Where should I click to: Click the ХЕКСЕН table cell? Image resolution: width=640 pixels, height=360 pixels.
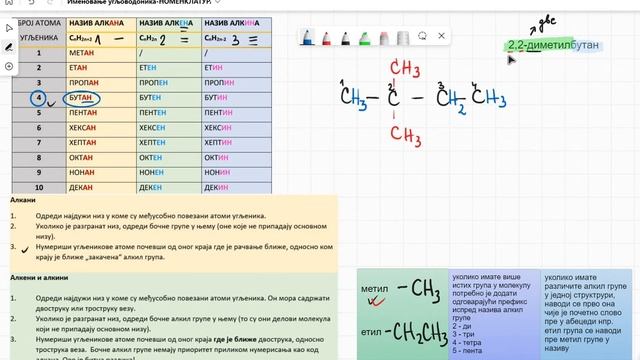[x=169, y=128]
